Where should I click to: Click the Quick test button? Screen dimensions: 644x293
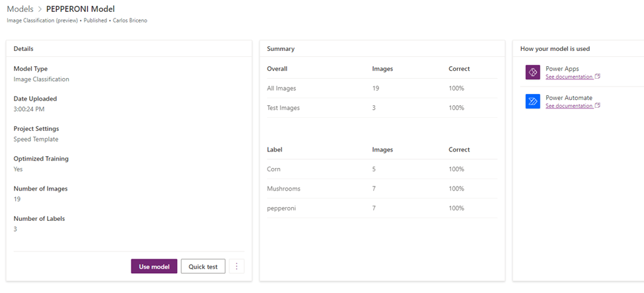203,267
